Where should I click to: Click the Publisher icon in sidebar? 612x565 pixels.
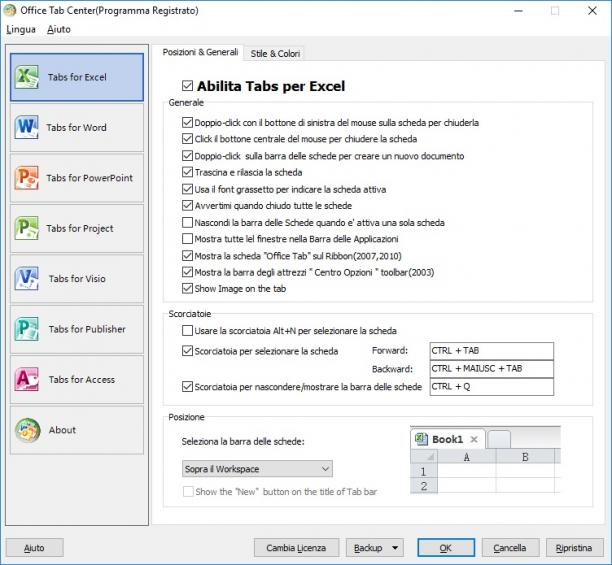[x=27, y=329]
